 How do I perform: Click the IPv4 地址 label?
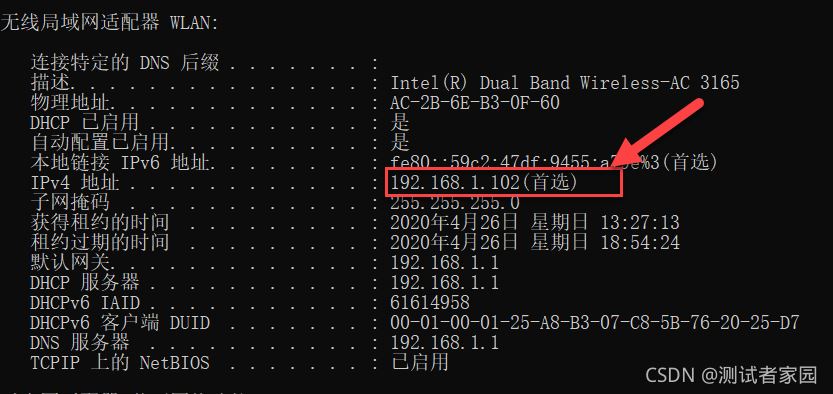pyautogui.click(x=75, y=183)
